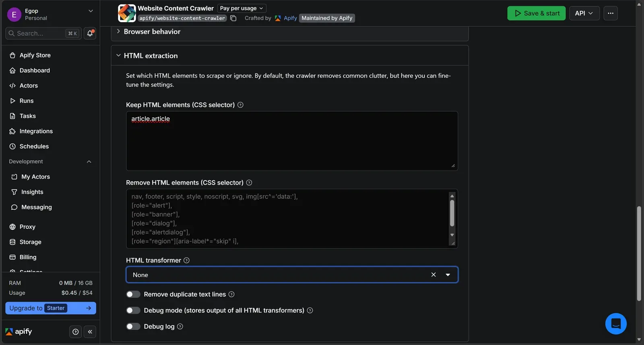Focus the sidebar Search field
The image size is (644, 345).
[x=43, y=33]
